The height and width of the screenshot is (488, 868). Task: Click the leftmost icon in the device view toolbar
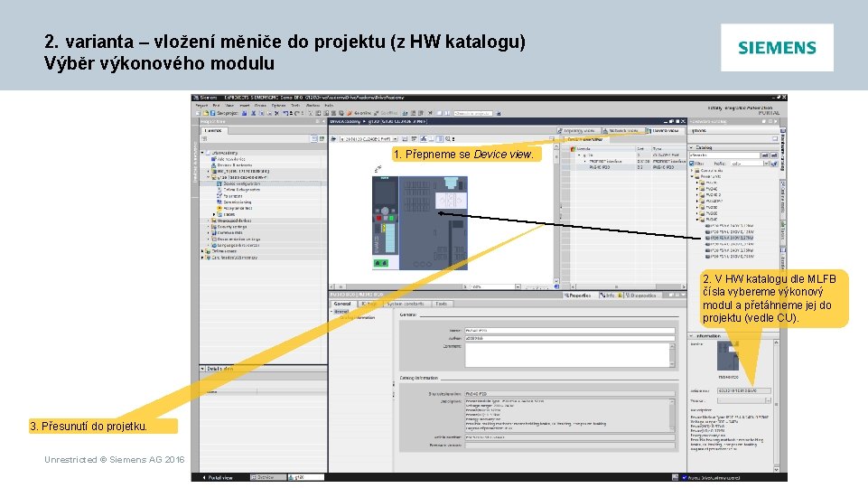[333, 138]
